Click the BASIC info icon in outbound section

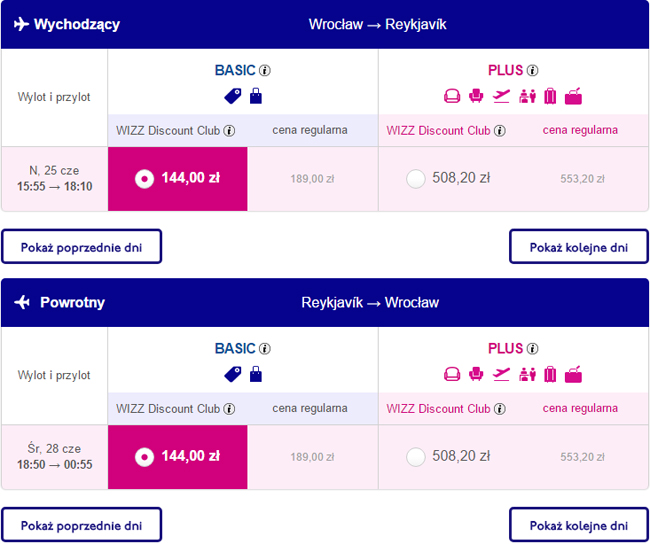(265, 71)
